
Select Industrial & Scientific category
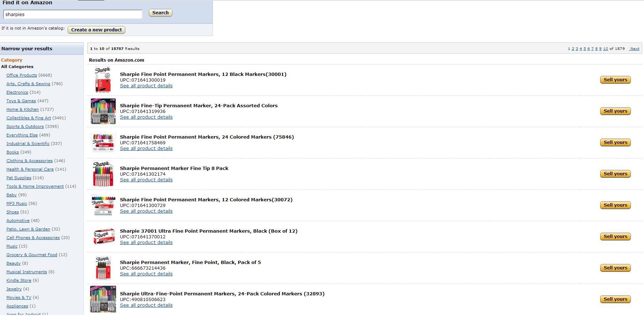coord(28,144)
